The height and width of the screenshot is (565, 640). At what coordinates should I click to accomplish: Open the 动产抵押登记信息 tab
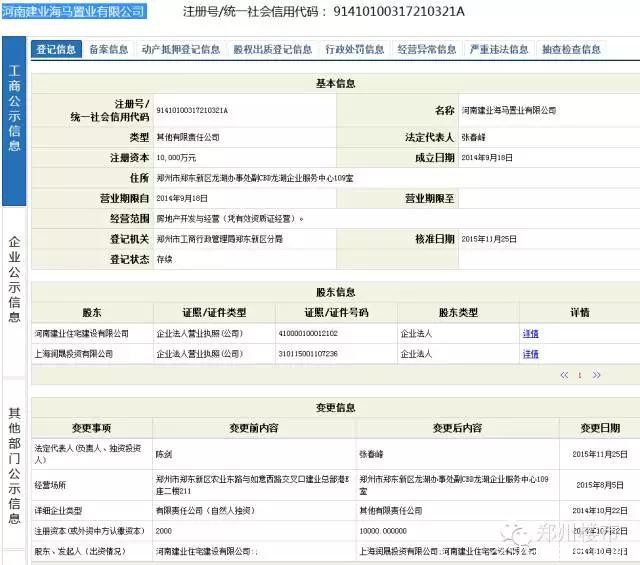coord(181,50)
